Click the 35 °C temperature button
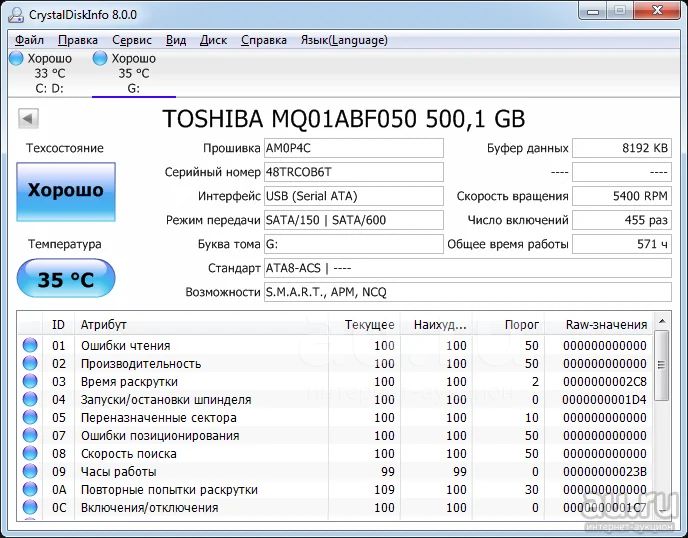The height and width of the screenshot is (538, 688). pyautogui.click(x=66, y=278)
